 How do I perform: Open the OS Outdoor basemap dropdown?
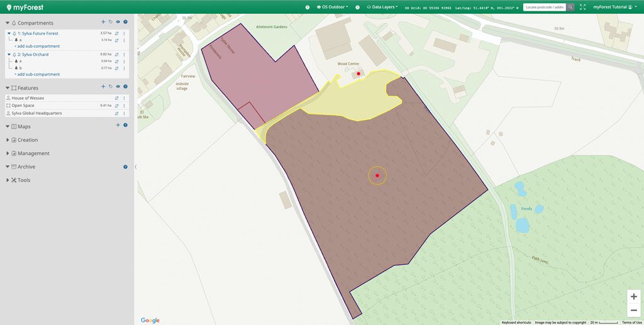[333, 7]
